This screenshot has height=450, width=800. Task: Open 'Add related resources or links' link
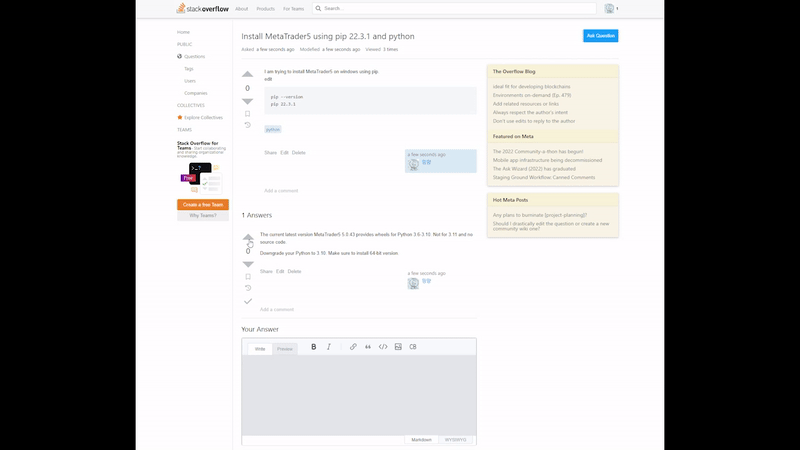(x=526, y=104)
